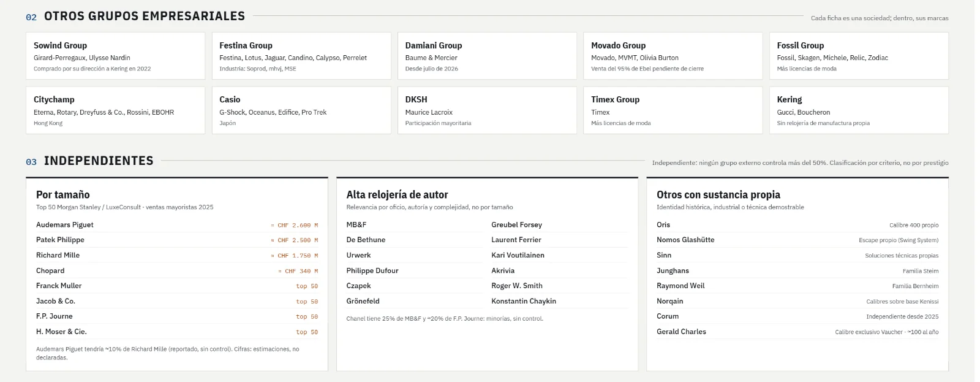Select Greubel Forsey entry

tap(516, 224)
